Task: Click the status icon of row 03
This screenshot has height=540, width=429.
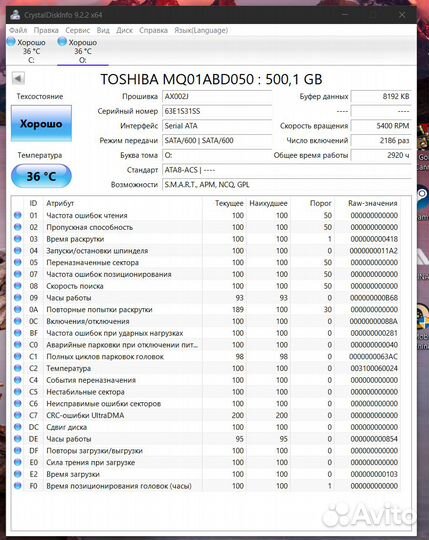Action: (18, 239)
